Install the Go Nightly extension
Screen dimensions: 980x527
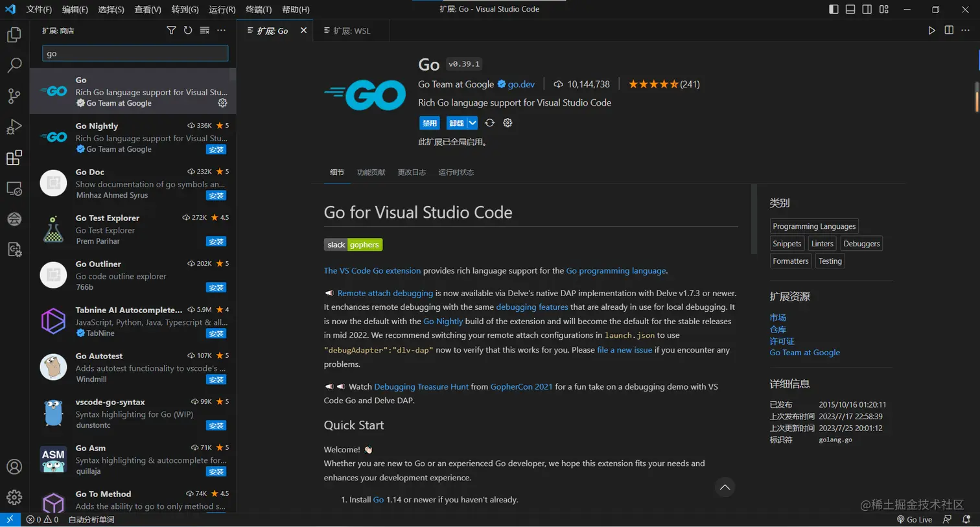pos(216,150)
